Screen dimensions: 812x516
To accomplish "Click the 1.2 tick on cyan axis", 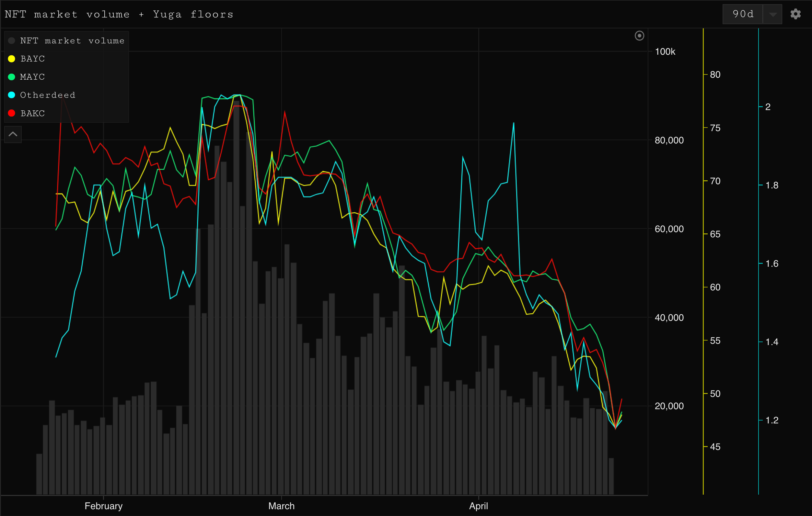I will coord(772,421).
